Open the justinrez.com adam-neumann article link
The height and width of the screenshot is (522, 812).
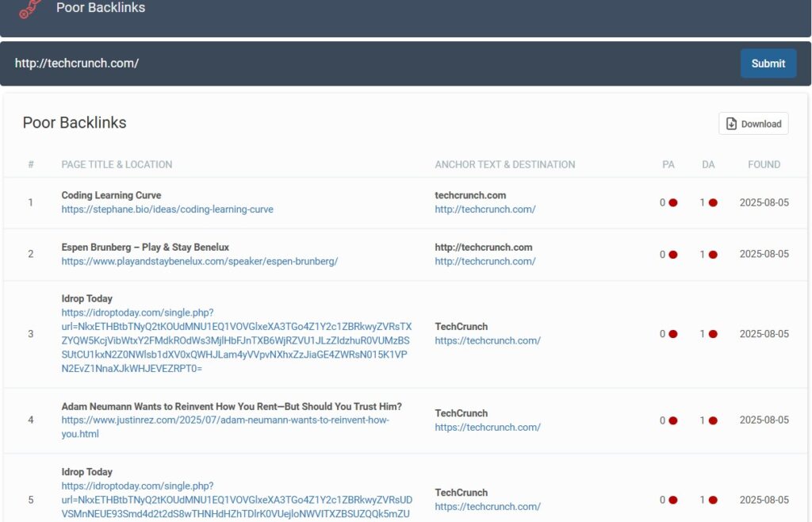(x=225, y=428)
